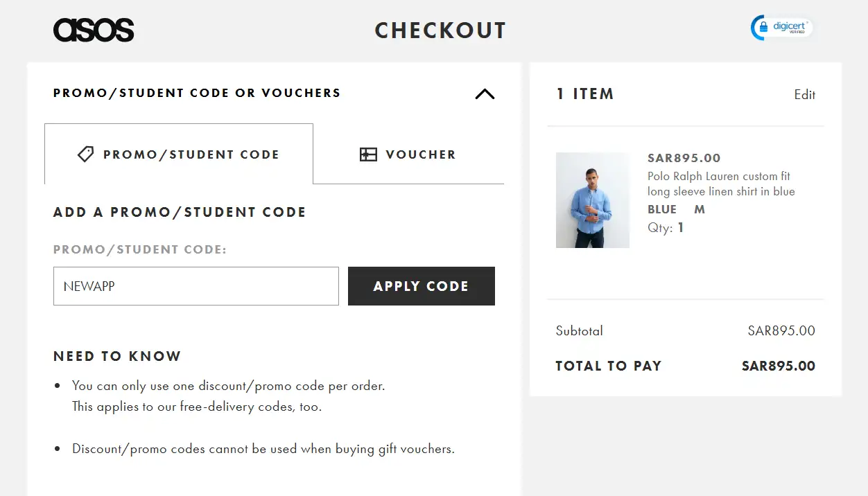Click the Checkout page title
The image size is (868, 496).
(x=441, y=30)
